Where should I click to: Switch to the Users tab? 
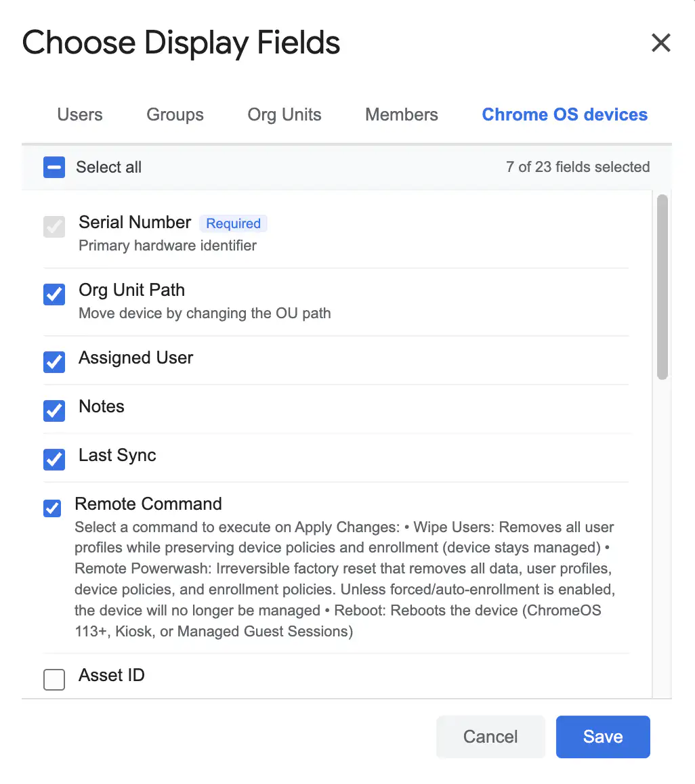pyautogui.click(x=79, y=114)
